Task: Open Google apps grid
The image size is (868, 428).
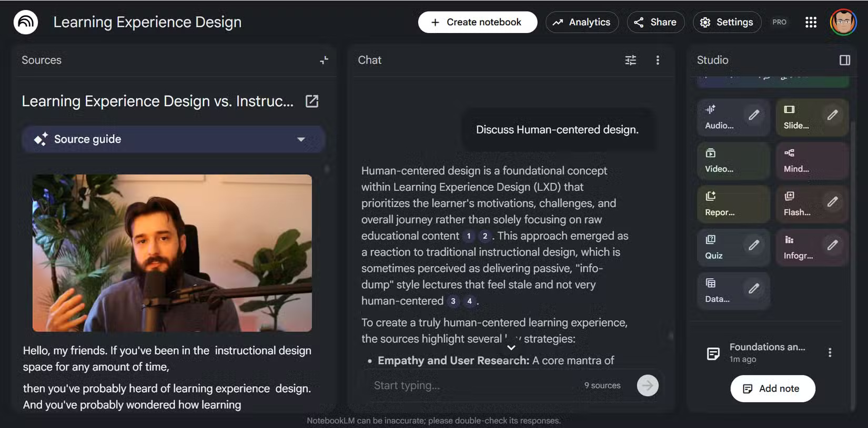Action: (x=811, y=22)
